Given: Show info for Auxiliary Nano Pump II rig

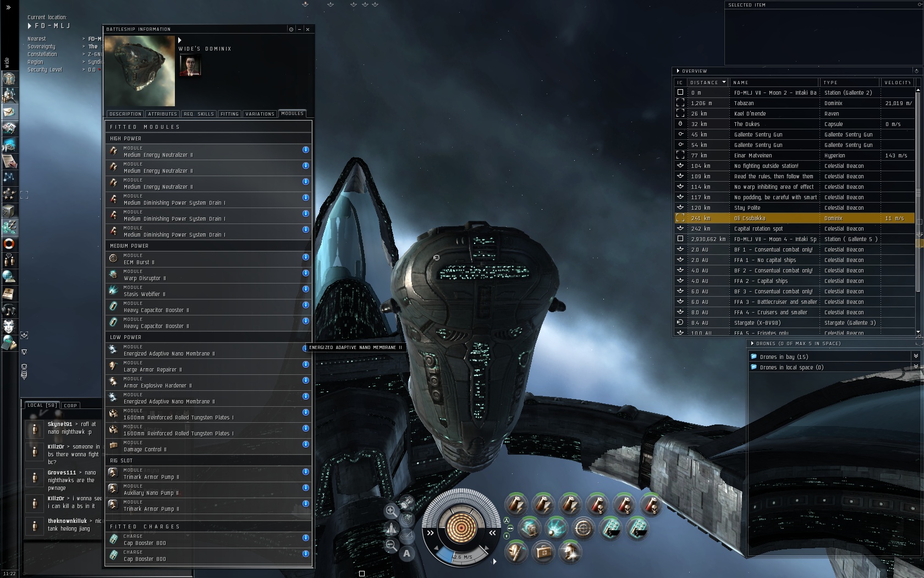Looking at the screenshot, I should tap(306, 488).
